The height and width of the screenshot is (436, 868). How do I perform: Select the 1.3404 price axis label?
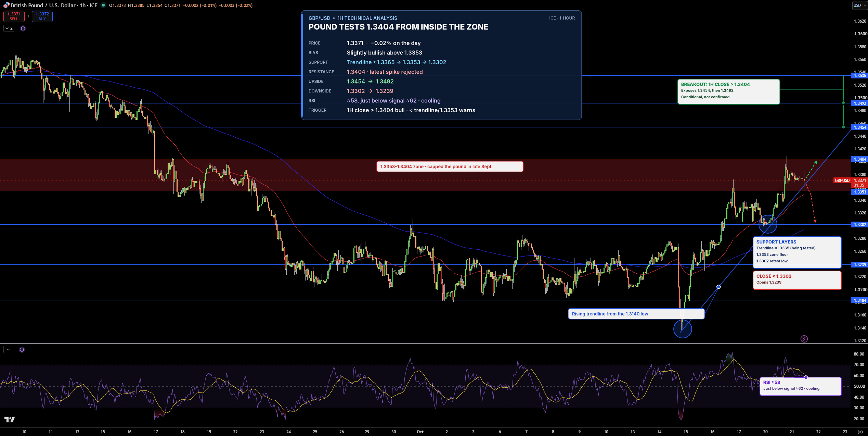pos(859,159)
